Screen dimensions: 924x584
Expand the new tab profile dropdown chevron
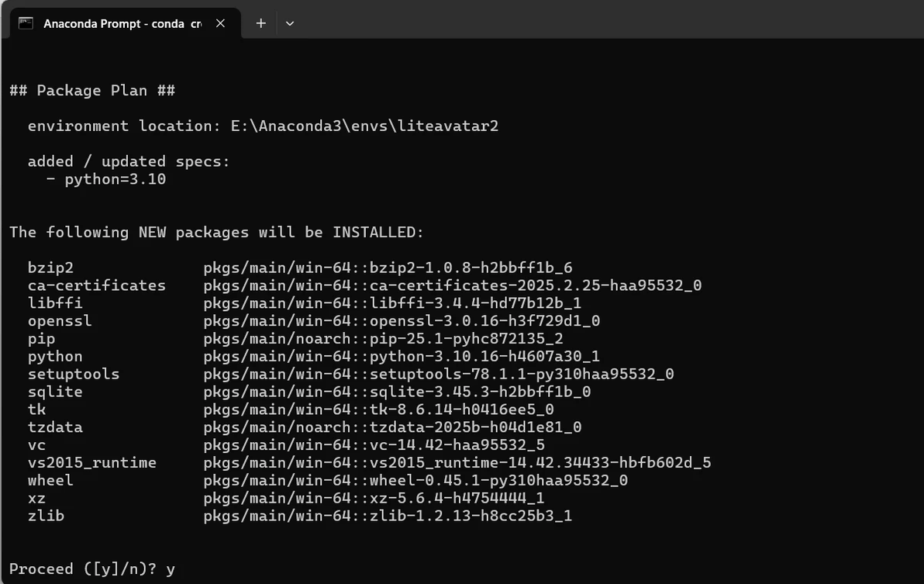coord(290,23)
